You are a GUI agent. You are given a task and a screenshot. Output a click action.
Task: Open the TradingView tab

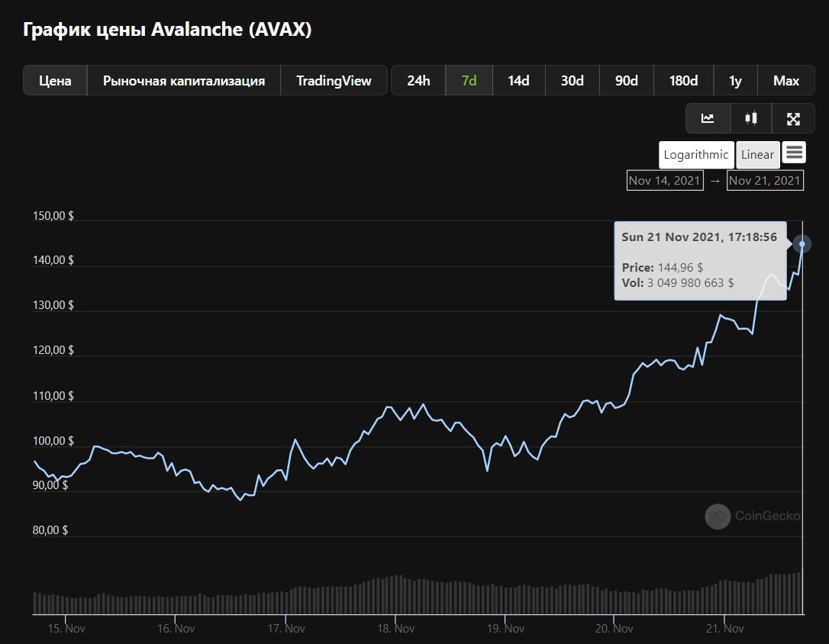[x=334, y=81]
